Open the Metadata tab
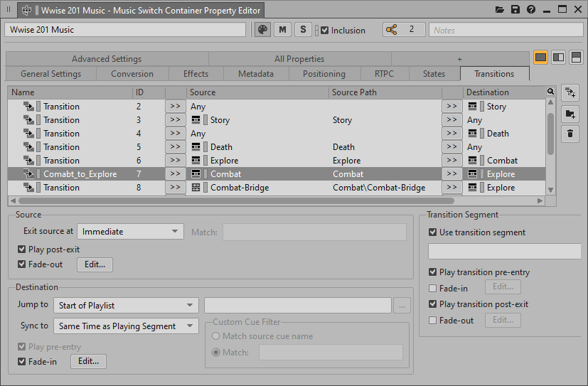Image resolution: width=588 pixels, height=386 pixels. pyautogui.click(x=256, y=74)
